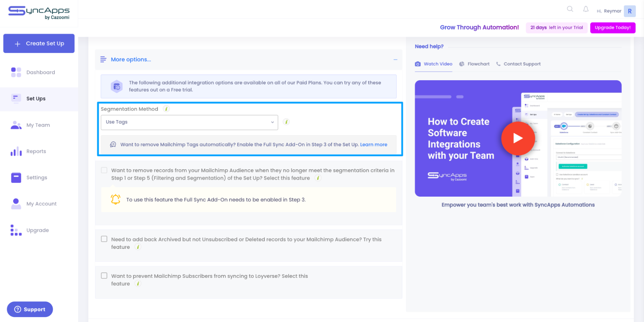Image resolution: width=644 pixels, height=322 pixels.
Task: Switch to the Watch Video tab
Action: pos(434,64)
